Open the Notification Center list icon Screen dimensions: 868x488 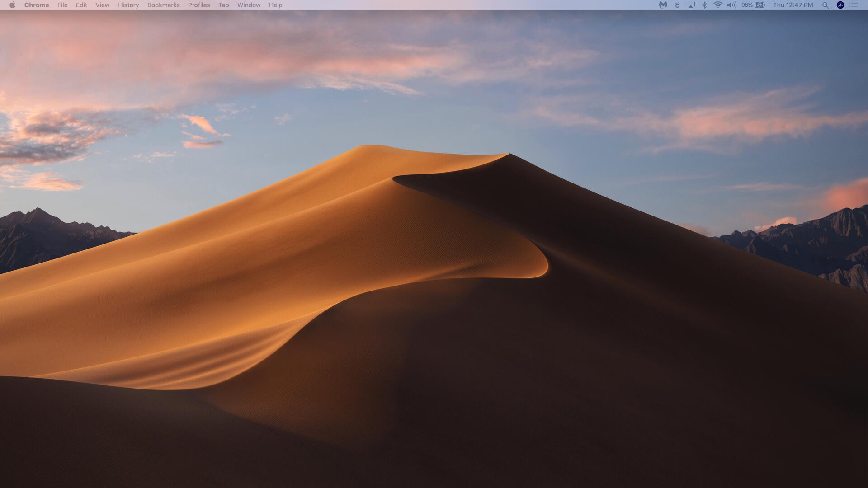tap(854, 5)
